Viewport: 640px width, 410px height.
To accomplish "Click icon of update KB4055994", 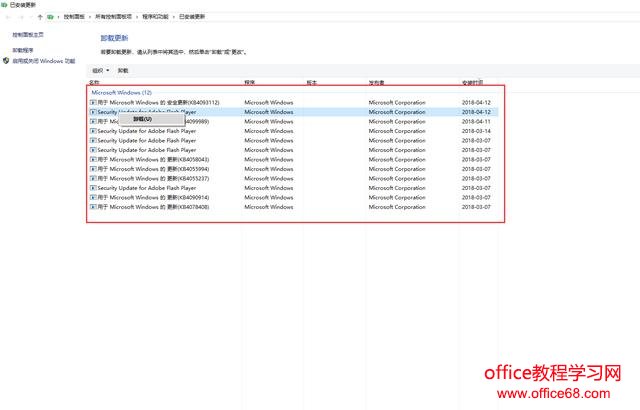I will (x=93, y=169).
